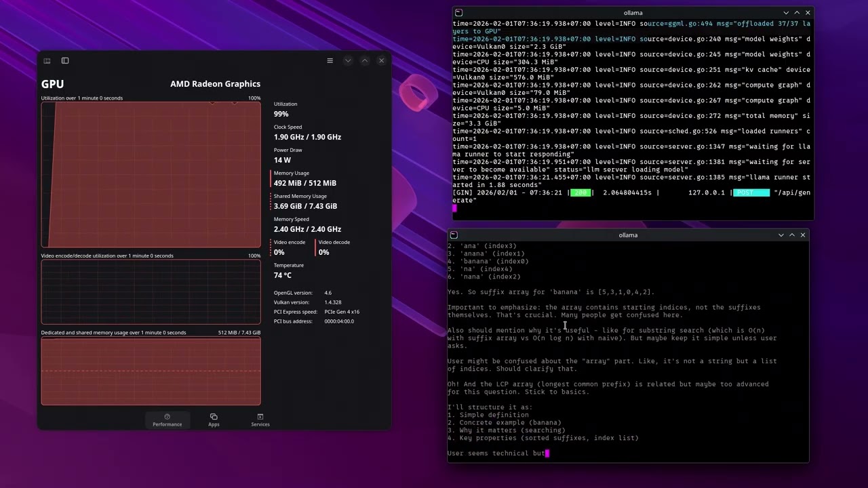This screenshot has height=488, width=868.
Task: Click 'User seems technical but' line in chat terminal
Action: [x=496, y=453]
